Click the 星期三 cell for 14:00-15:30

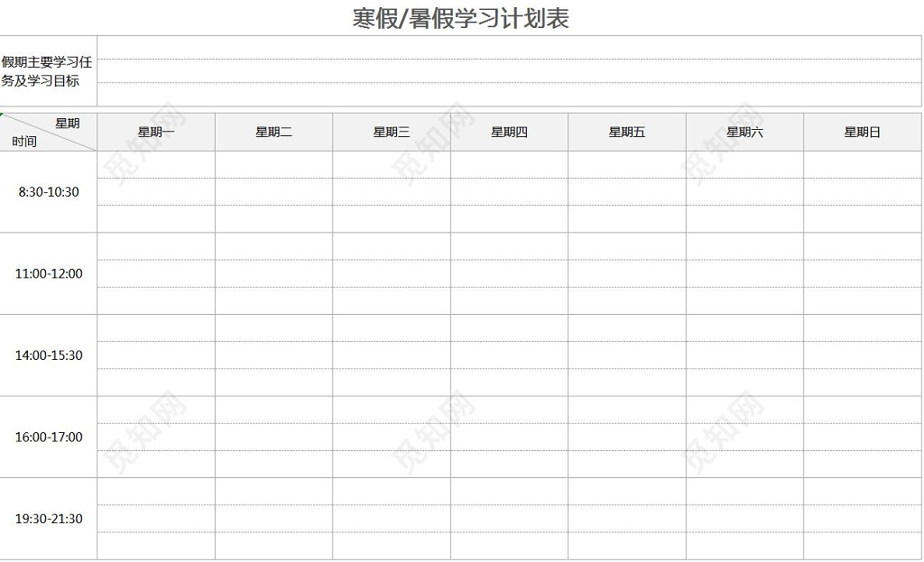click(x=390, y=355)
